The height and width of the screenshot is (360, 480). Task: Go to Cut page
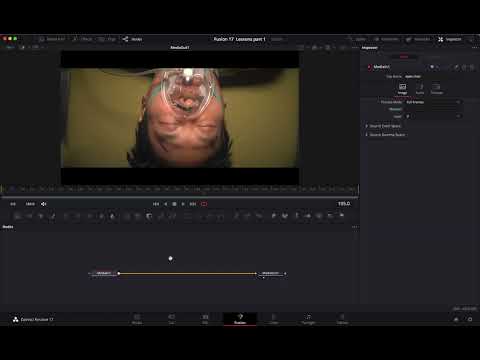pos(171,319)
